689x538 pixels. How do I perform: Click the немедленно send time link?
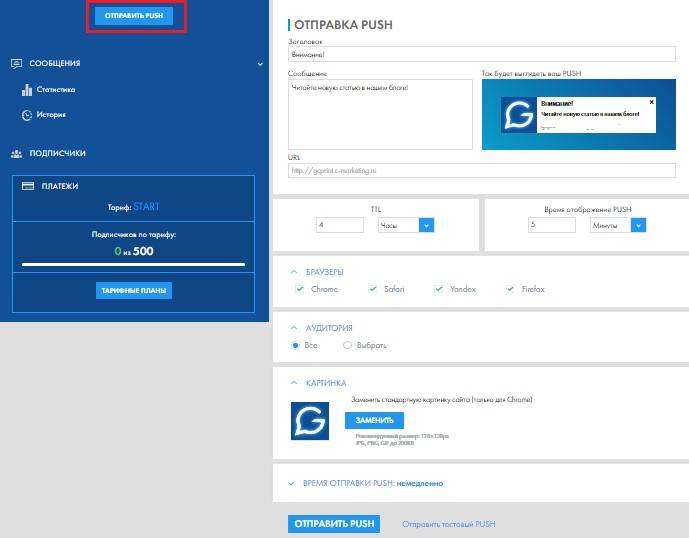(x=420, y=483)
